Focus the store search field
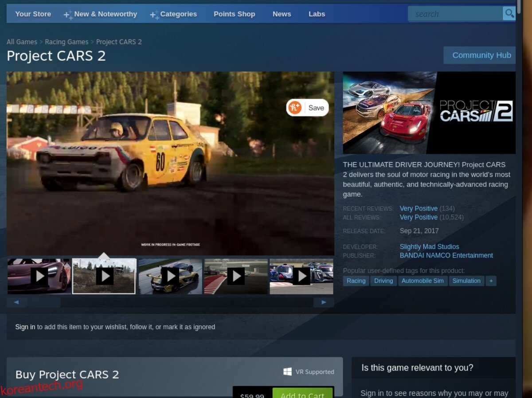 454,14
